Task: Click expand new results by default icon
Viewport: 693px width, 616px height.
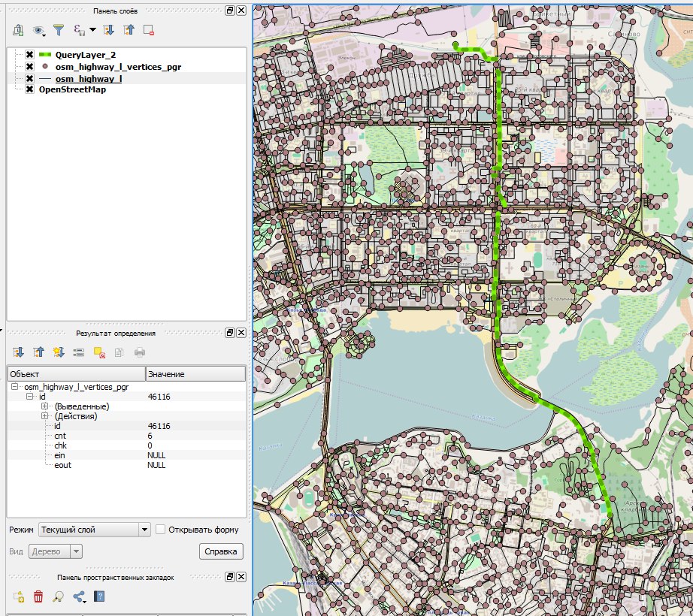Action: coord(59,352)
